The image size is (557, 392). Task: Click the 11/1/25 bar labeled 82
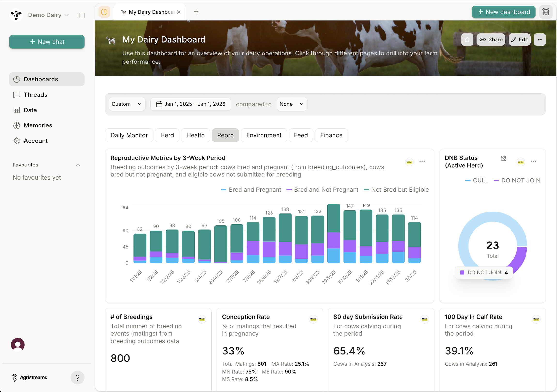click(140, 248)
